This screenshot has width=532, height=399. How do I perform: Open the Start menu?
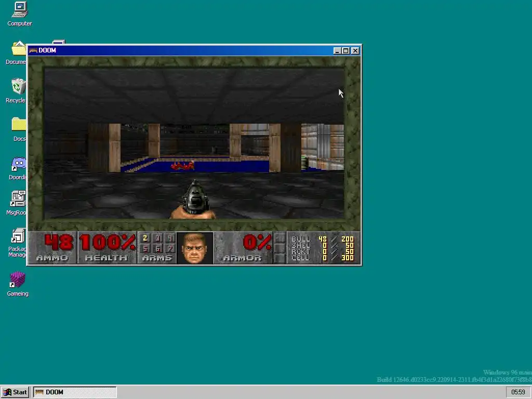(15, 392)
